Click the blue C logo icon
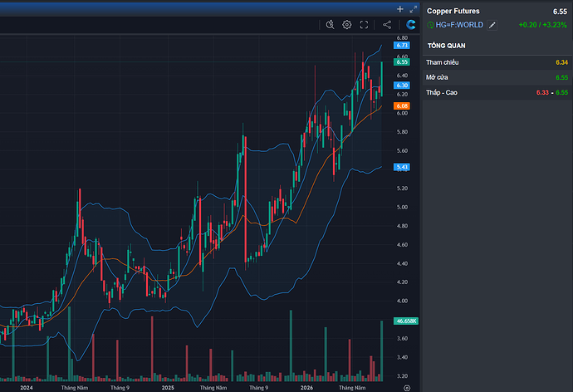This screenshot has height=392, width=573. tap(411, 24)
